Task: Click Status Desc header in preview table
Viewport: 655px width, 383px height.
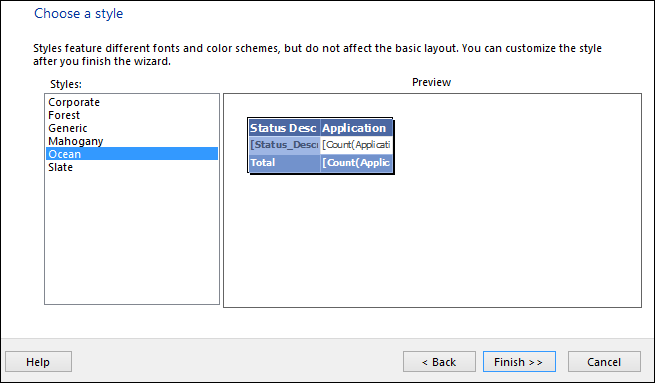Action: coord(284,128)
